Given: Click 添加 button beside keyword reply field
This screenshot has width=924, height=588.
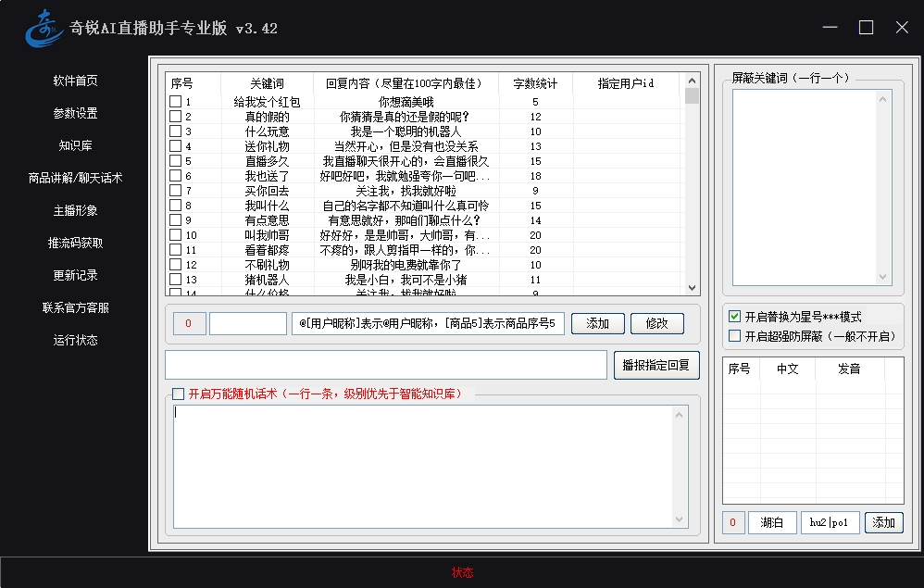Looking at the screenshot, I should [597, 323].
